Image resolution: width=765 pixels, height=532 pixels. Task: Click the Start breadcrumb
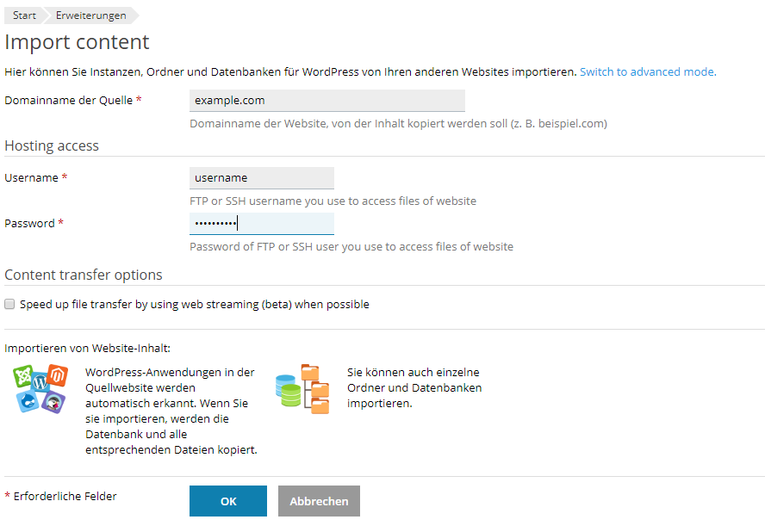click(24, 15)
